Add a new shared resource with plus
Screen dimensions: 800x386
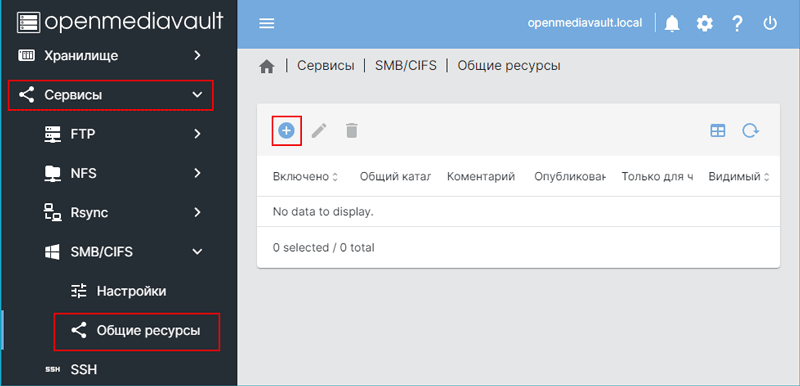(x=286, y=131)
